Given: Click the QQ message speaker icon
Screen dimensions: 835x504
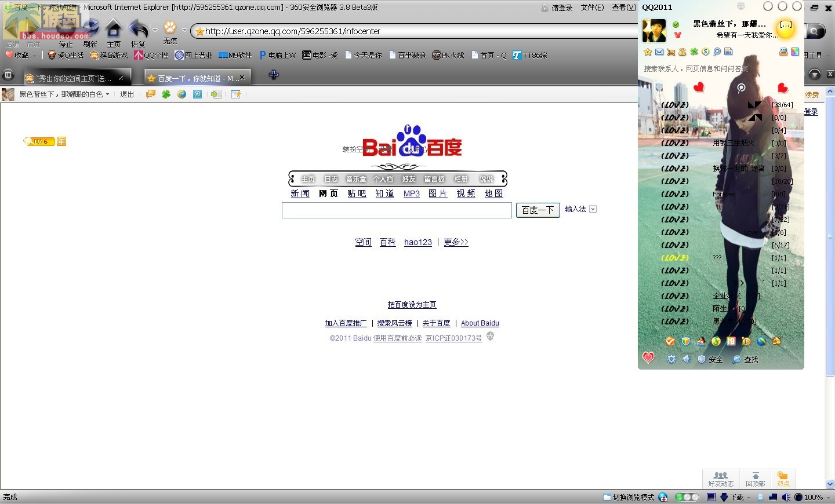Looking at the screenshot, I should click(687, 359).
